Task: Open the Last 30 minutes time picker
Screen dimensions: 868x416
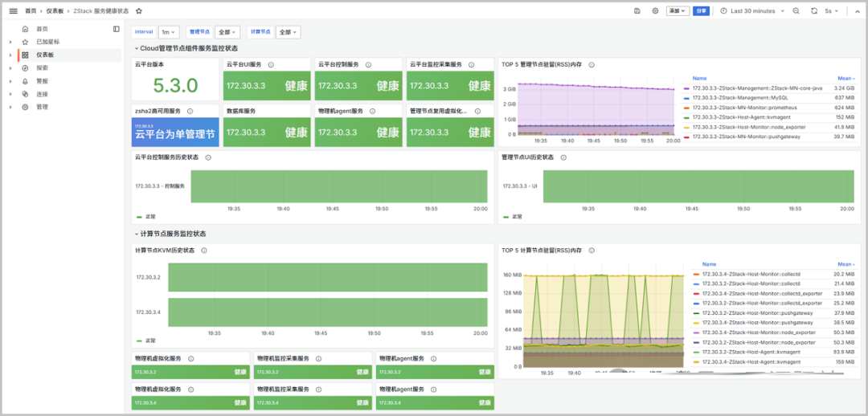Action: pyautogui.click(x=752, y=11)
